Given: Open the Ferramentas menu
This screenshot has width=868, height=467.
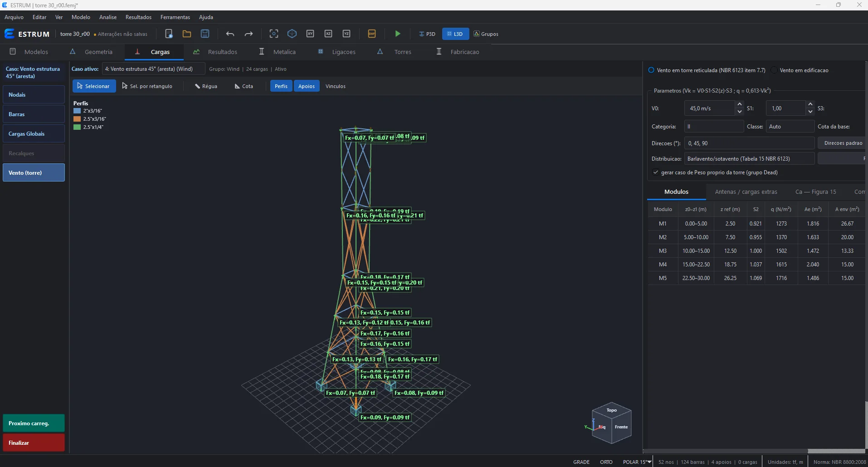Looking at the screenshot, I should (x=175, y=17).
